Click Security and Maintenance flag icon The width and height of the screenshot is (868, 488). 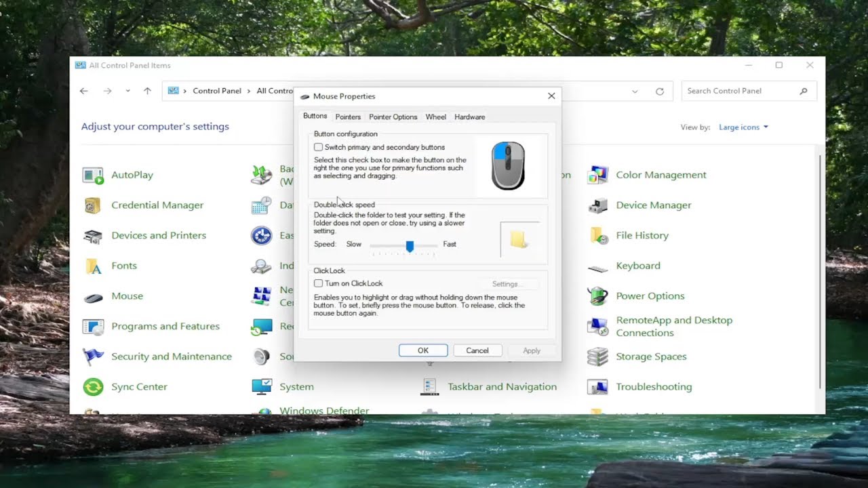coord(93,357)
